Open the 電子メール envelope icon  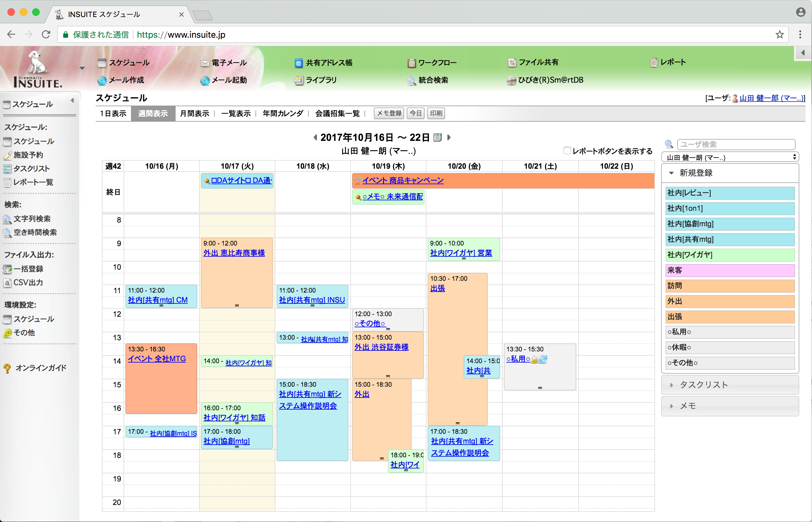tap(204, 63)
